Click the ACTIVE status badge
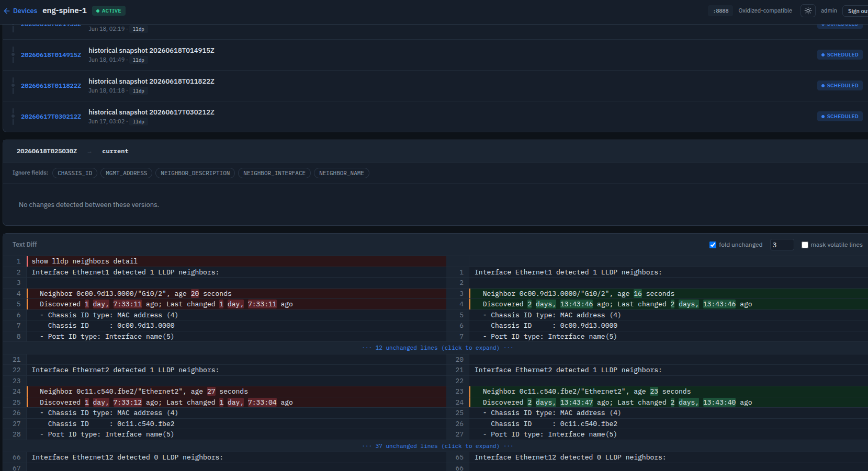Image resolution: width=868 pixels, height=471 pixels. [109, 10]
